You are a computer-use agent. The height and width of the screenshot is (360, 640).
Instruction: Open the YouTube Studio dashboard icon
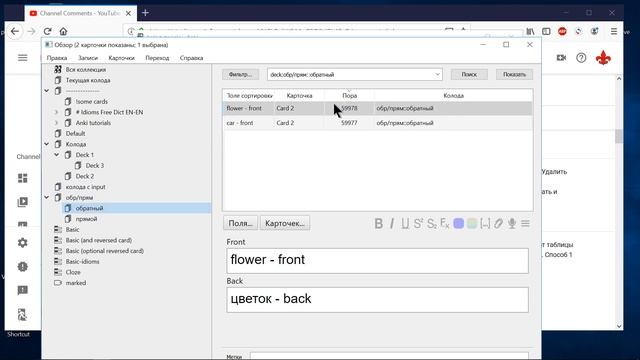point(22,178)
